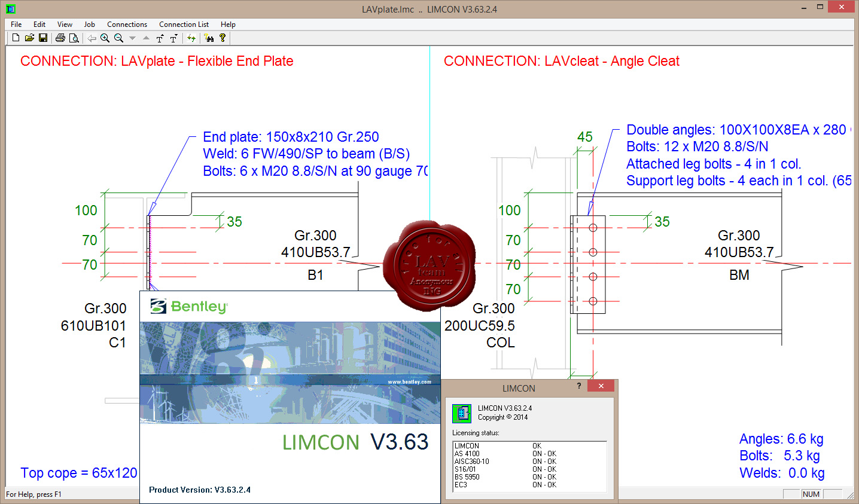Screen dimensions: 859x504
Task: Print using the printer icon
Action: [60, 38]
